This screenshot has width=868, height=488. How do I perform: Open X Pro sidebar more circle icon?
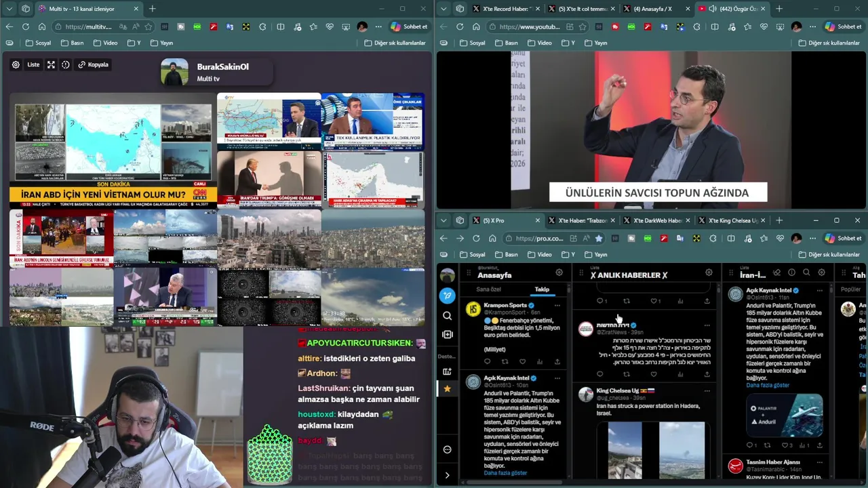click(447, 449)
